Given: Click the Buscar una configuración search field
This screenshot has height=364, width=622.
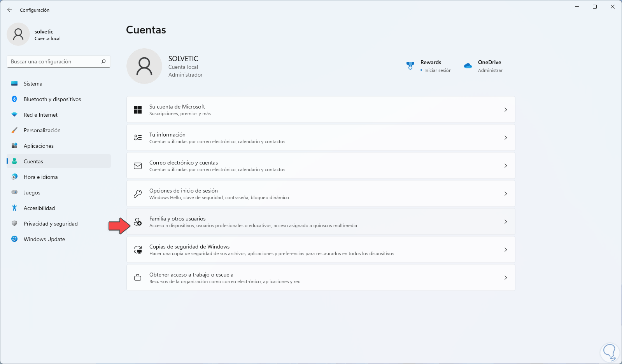Looking at the screenshot, I should [x=54, y=61].
